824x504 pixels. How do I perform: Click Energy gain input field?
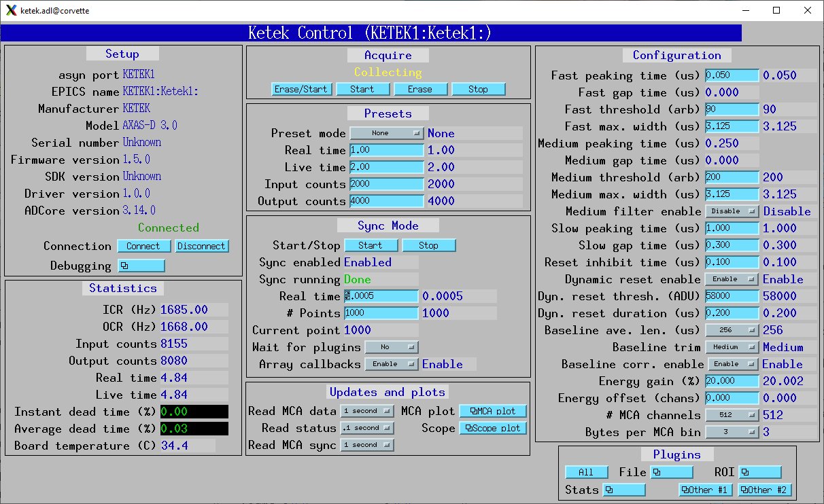(732, 381)
